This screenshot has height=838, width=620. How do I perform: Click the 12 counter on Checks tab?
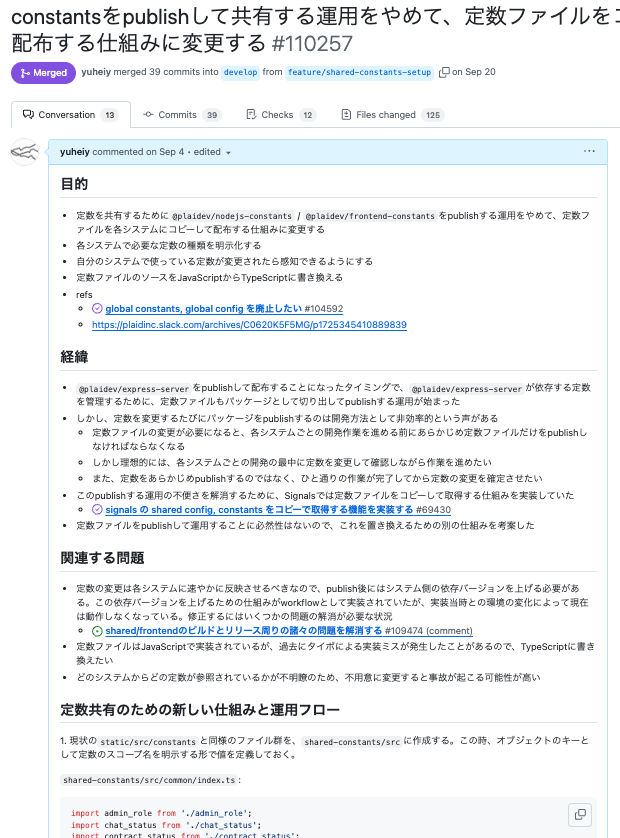pos(308,115)
